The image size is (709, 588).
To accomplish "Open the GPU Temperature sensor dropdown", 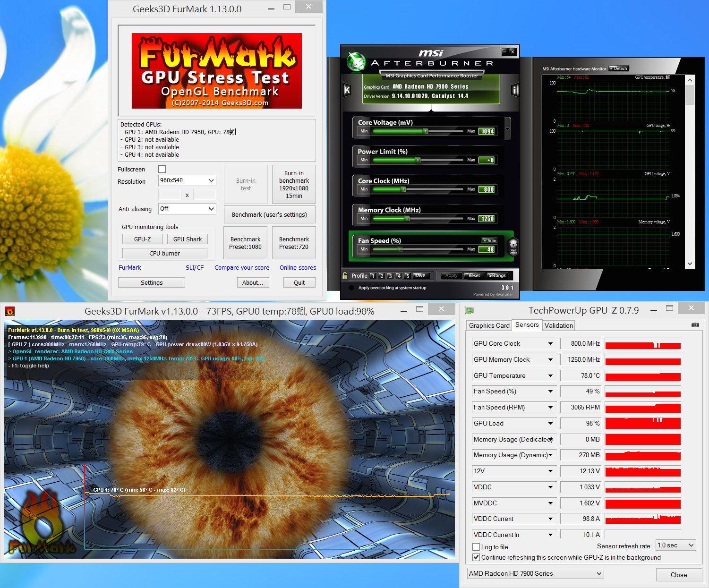I will [x=550, y=375].
